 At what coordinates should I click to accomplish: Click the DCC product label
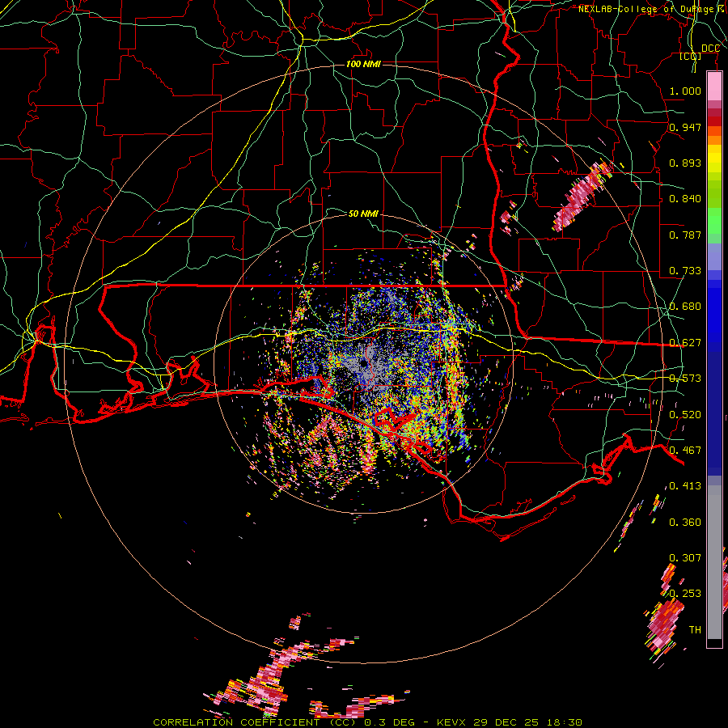[x=710, y=49]
